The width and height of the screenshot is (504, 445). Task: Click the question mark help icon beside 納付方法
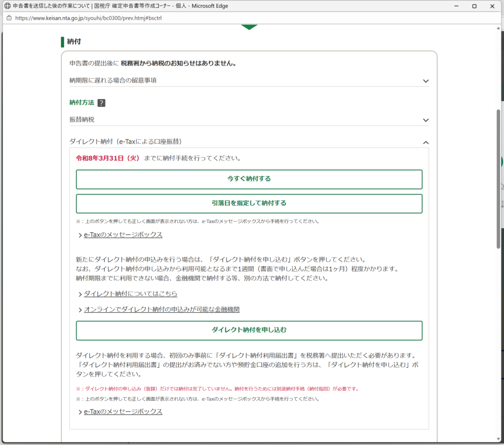coord(101,103)
